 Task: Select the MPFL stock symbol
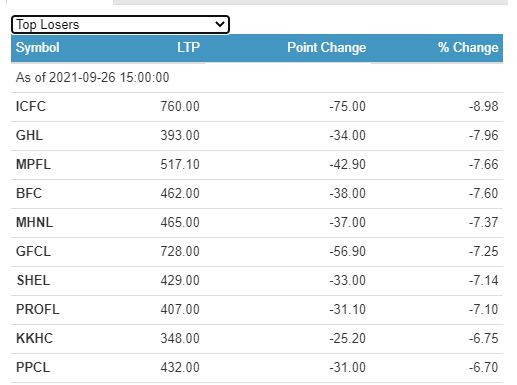[x=33, y=164]
